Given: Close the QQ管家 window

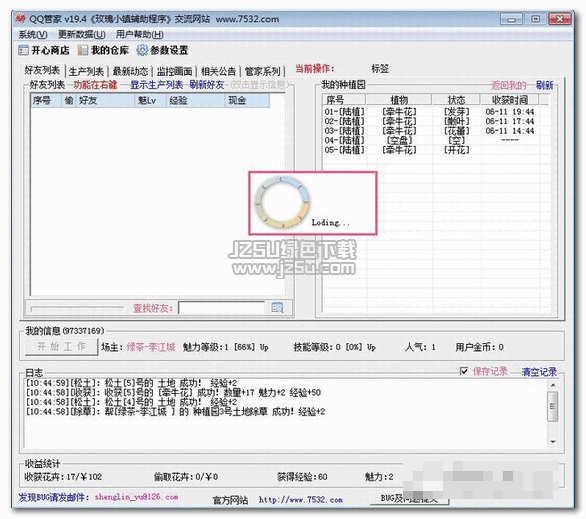Looking at the screenshot, I should click(559, 19).
